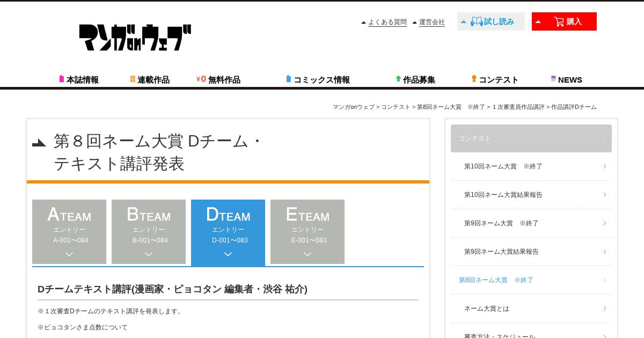Click the orange grid icon beside 連載作品
The width and height of the screenshot is (644, 338).
coord(133,79)
